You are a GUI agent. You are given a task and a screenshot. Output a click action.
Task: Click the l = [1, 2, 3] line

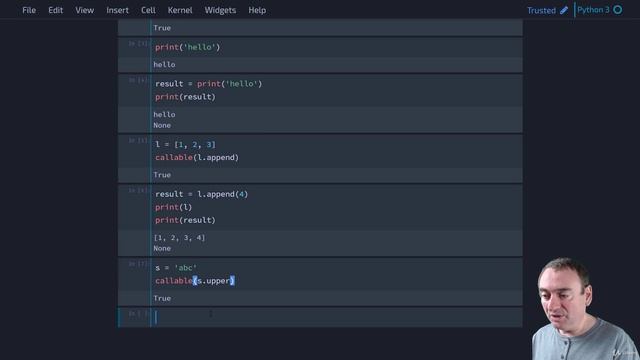click(185, 144)
